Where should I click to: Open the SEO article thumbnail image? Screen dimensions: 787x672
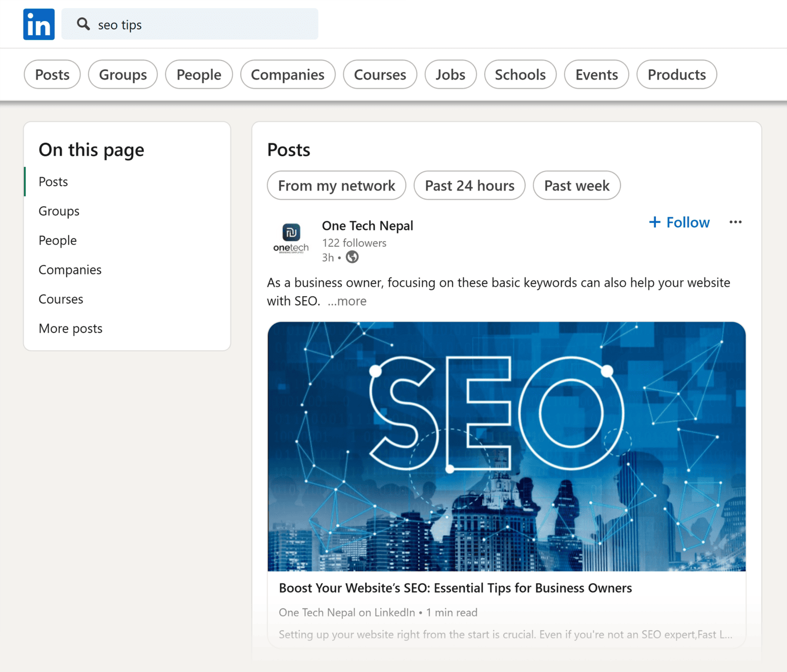[506, 446]
